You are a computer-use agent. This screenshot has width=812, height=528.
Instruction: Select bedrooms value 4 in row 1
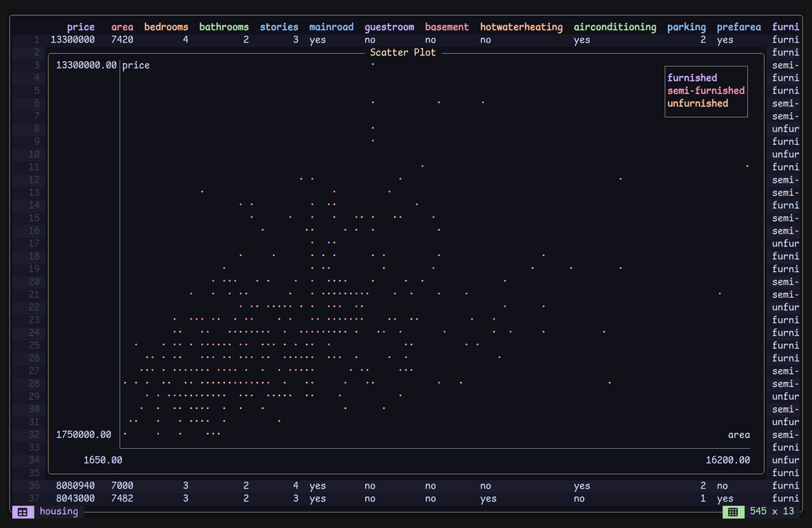tap(185, 40)
